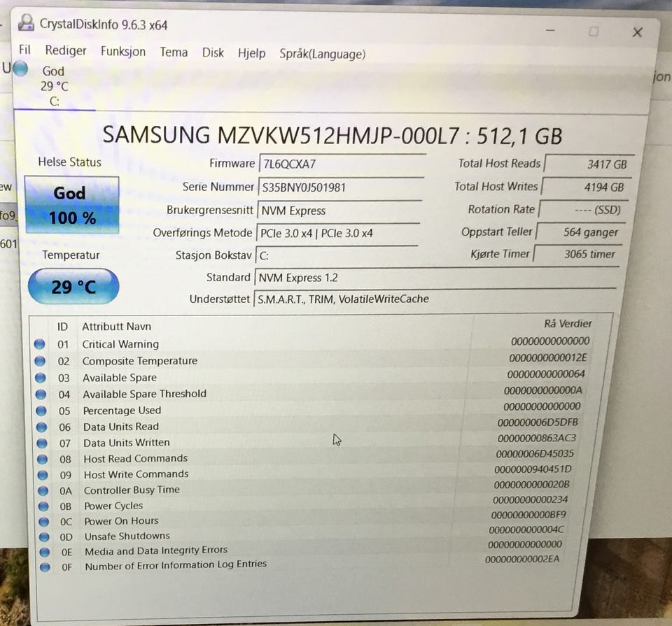Select the Controller Busy Time attribute name

coord(132,490)
